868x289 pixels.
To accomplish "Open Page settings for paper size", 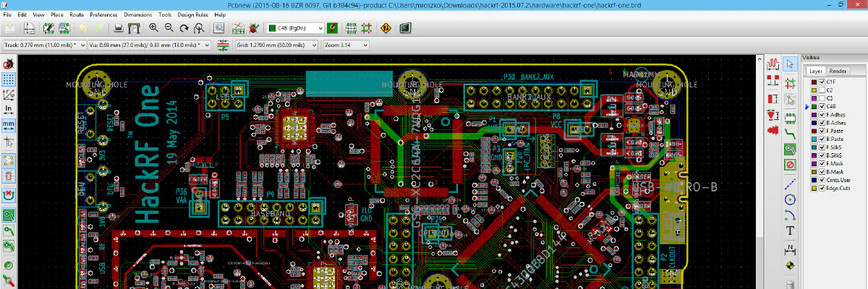I will [29, 28].
